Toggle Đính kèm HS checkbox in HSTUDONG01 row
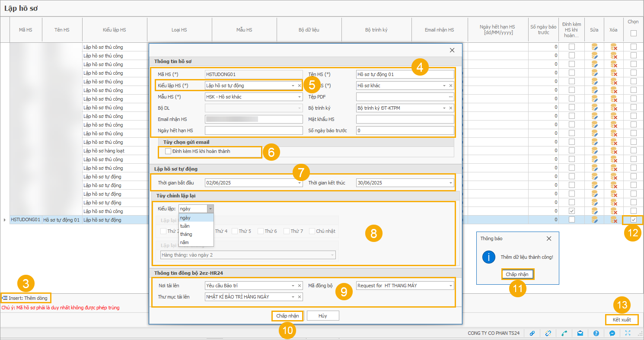Screen dimensions: 644x340 click(x=572, y=220)
